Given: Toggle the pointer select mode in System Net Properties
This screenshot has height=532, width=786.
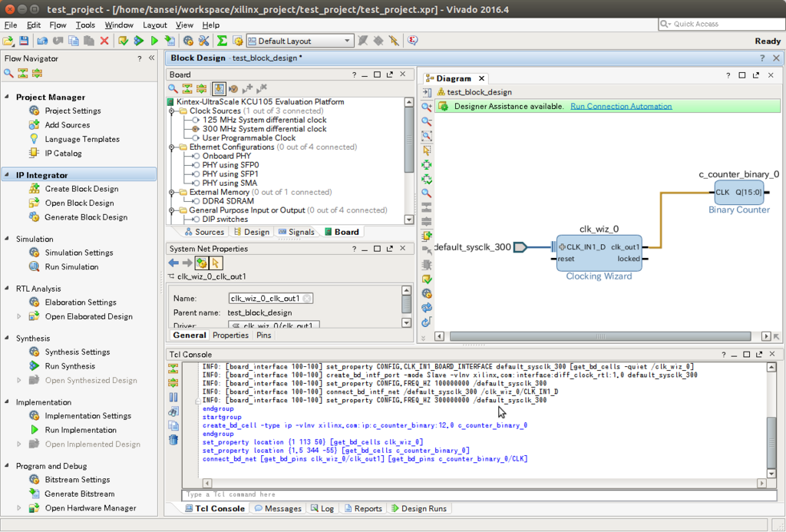Looking at the screenshot, I should click(216, 263).
